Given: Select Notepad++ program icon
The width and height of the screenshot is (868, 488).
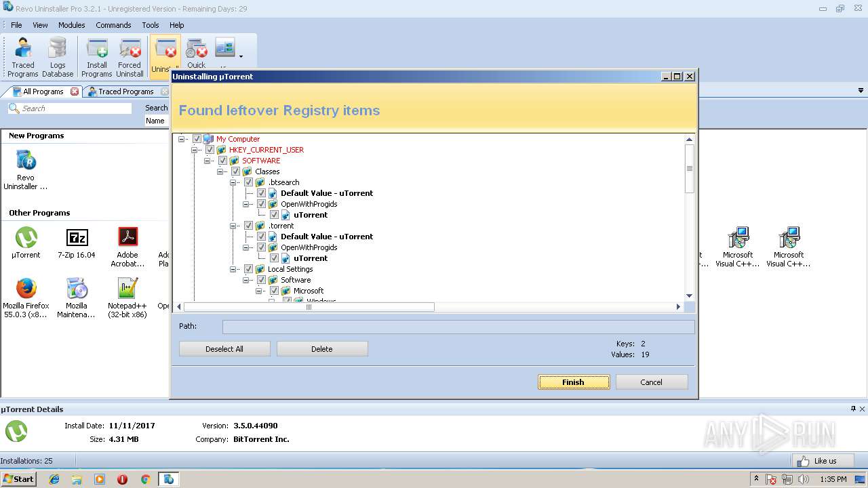Looking at the screenshot, I should (x=127, y=298).
